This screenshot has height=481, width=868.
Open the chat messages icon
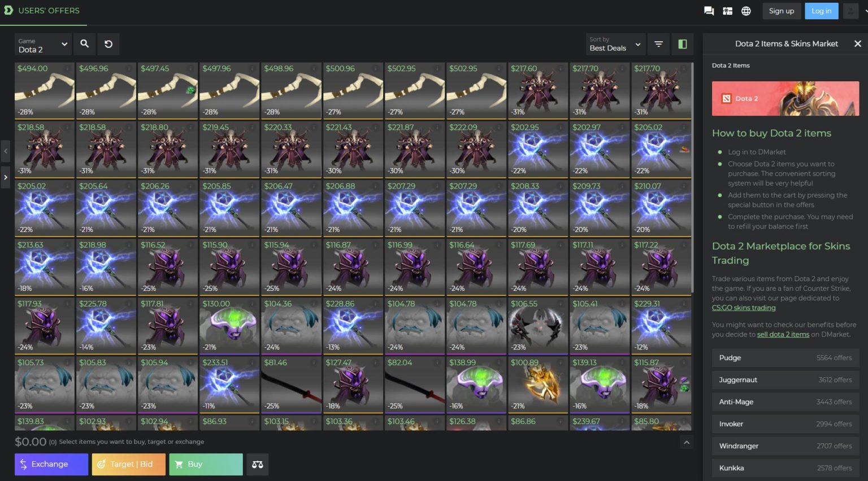point(709,11)
